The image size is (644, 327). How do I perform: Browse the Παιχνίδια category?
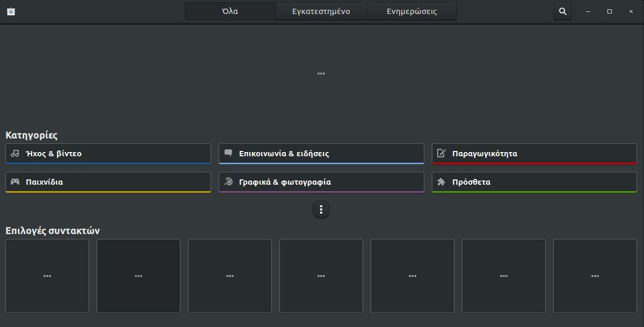tap(108, 182)
